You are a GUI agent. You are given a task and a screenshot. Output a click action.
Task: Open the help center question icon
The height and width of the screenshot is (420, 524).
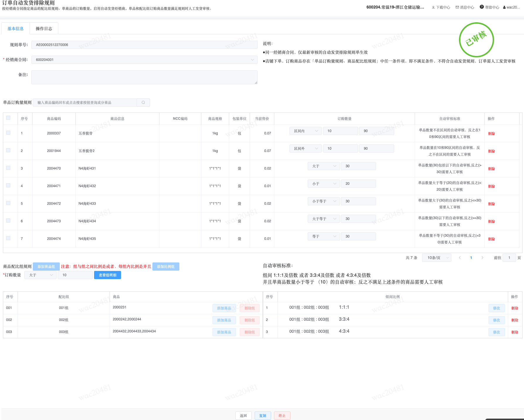pos(482,7)
